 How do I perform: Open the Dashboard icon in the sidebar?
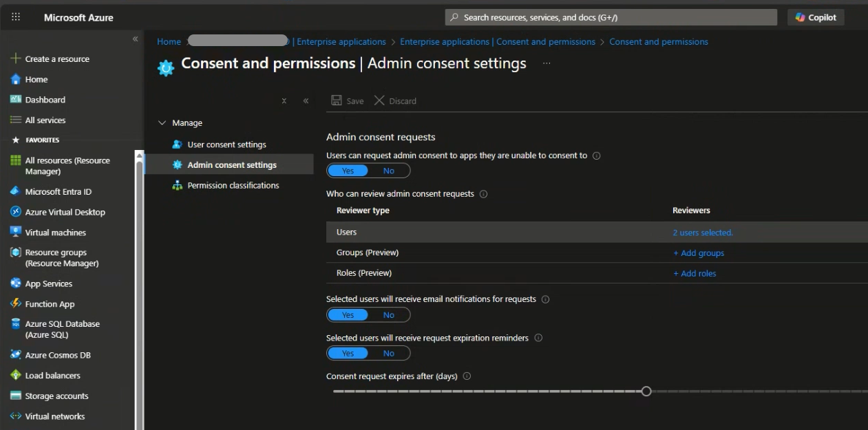pyautogui.click(x=16, y=100)
